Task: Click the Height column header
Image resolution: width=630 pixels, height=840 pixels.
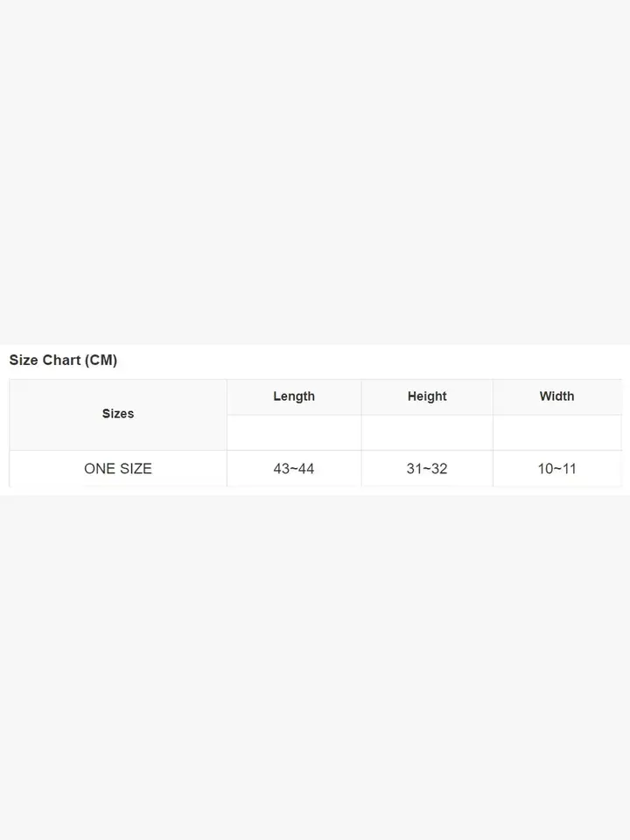Action: pos(427,396)
